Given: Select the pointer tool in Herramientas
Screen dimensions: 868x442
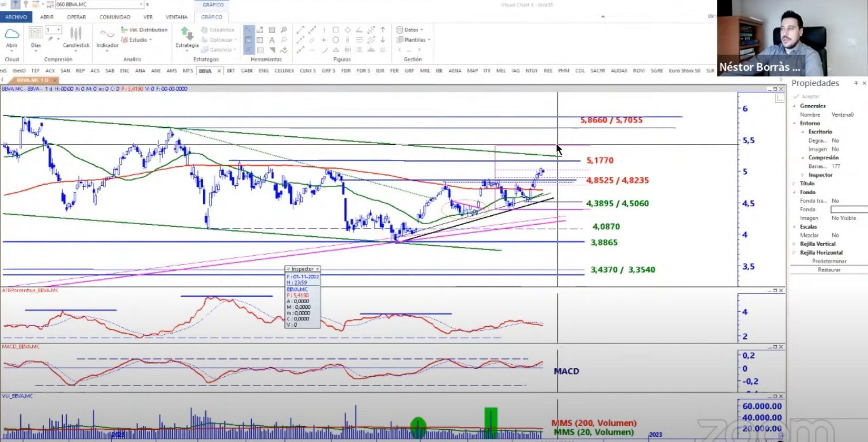Looking at the screenshot, I should (x=249, y=30).
